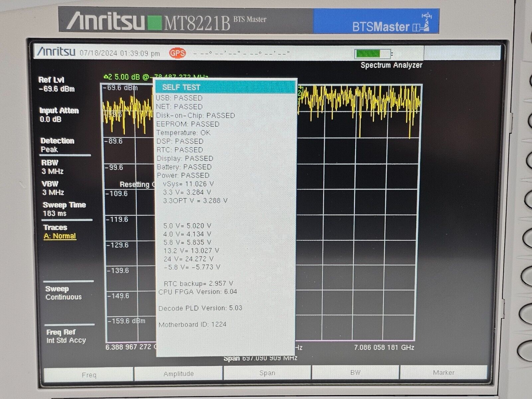This screenshot has height=399, width=532.
Task: Click the date and time 07/18/2024 readout
Action: (120, 53)
